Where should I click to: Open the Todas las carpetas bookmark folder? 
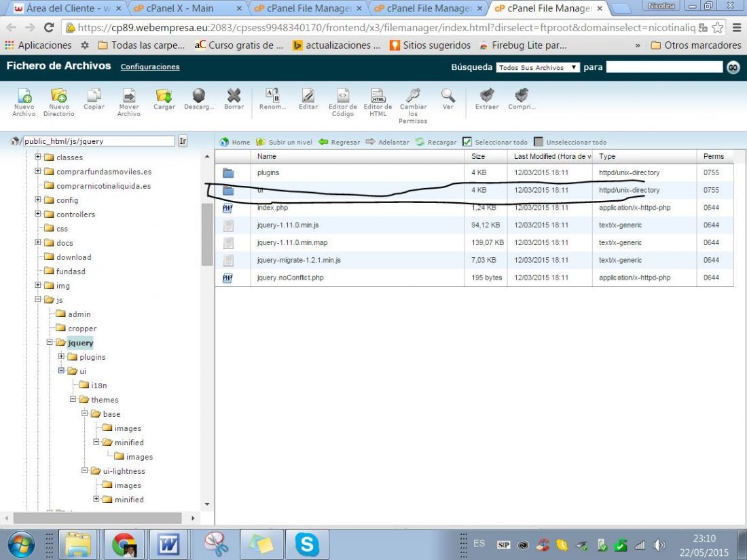[141, 45]
